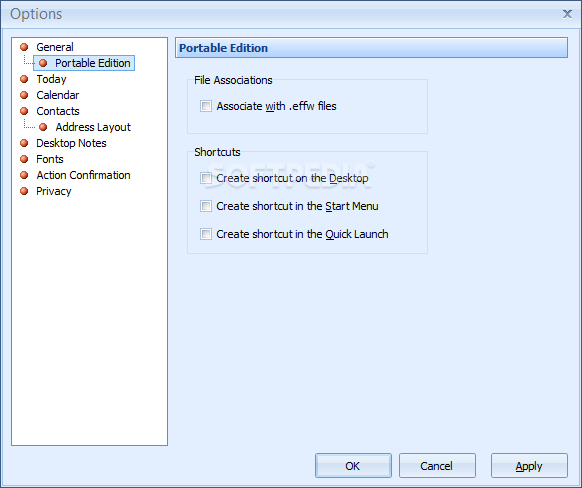Select the Contacts options category

tap(58, 111)
